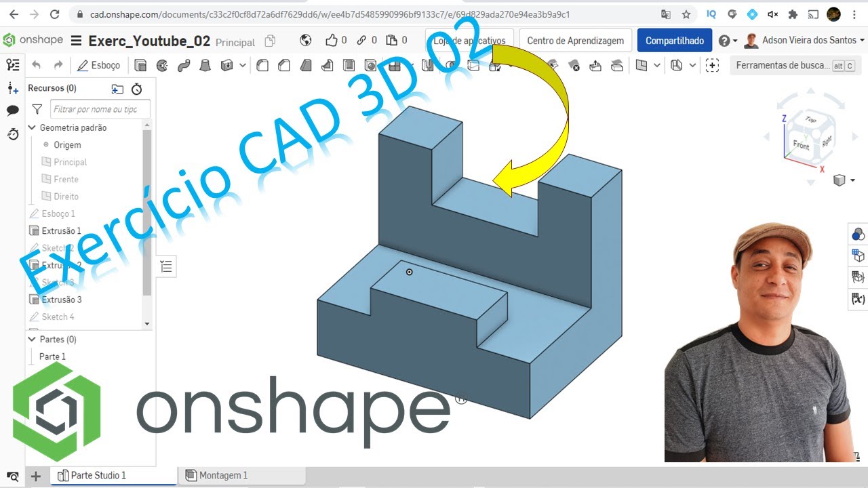The height and width of the screenshot is (488, 868).
Task: Open the view cube display options dropdown
Action: (x=844, y=180)
